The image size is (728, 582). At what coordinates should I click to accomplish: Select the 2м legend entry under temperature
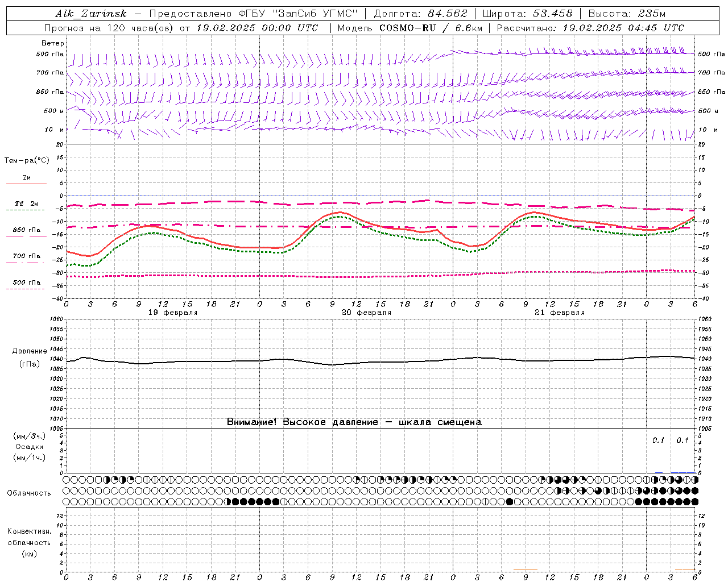tap(27, 178)
